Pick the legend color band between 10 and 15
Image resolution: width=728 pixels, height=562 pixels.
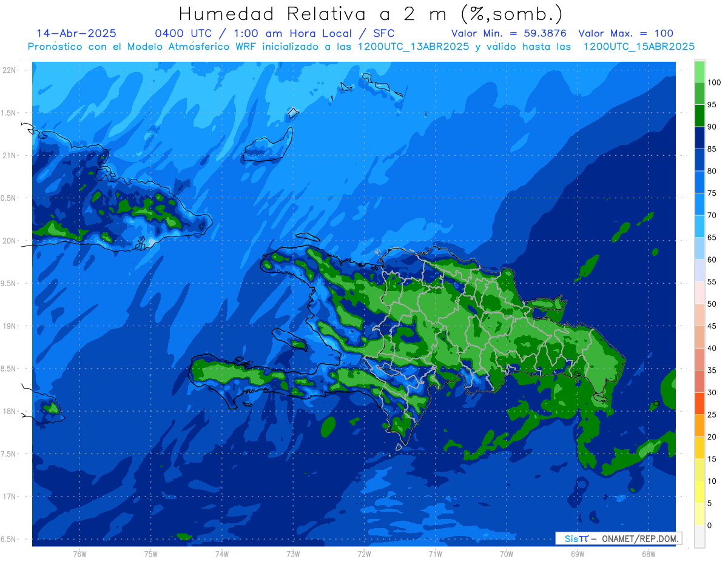coord(699,469)
